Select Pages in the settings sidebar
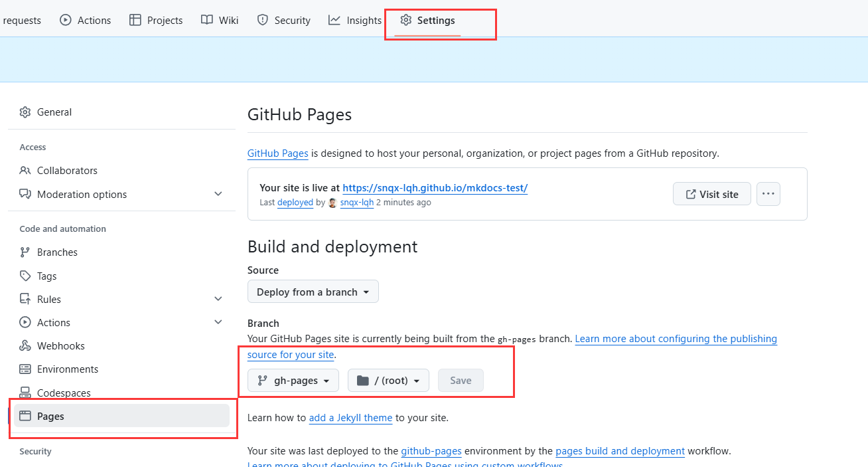The width and height of the screenshot is (868, 467). [x=50, y=416]
